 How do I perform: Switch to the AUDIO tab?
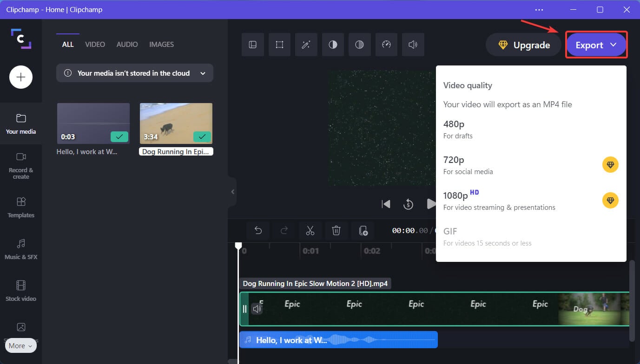pyautogui.click(x=127, y=44)
